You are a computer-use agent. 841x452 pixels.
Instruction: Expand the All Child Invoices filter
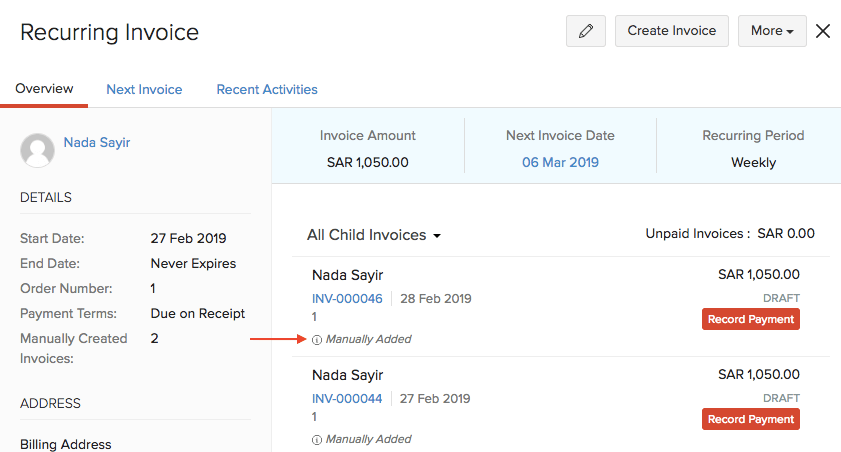click(x=374, y=235)
